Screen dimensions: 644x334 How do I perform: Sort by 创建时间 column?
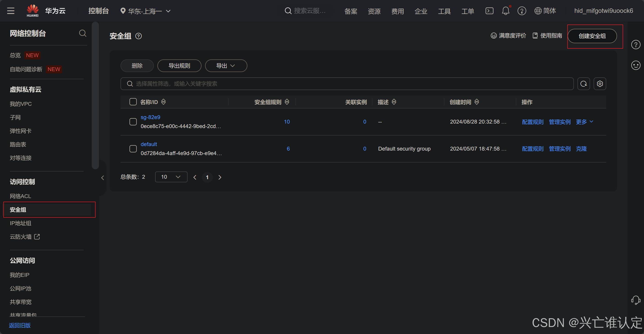(x=477, y=102)
